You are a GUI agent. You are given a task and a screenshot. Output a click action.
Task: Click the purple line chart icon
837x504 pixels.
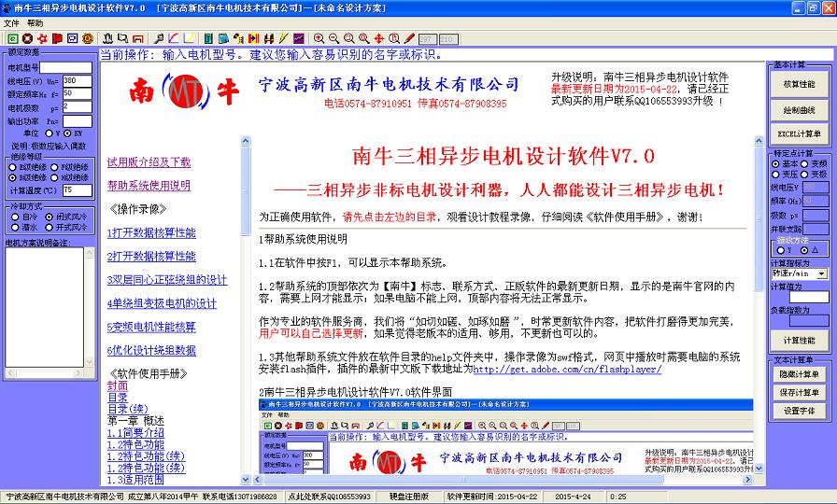click(298, 38)
